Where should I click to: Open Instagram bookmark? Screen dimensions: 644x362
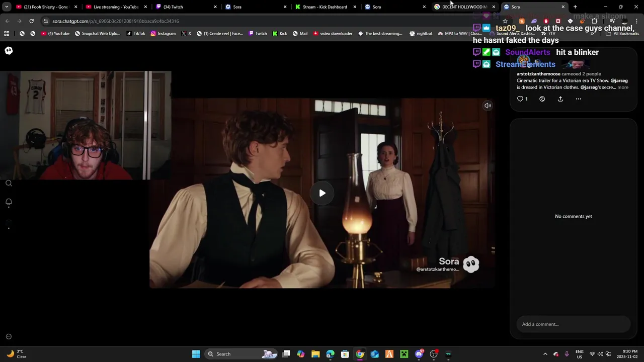point(163,34)
